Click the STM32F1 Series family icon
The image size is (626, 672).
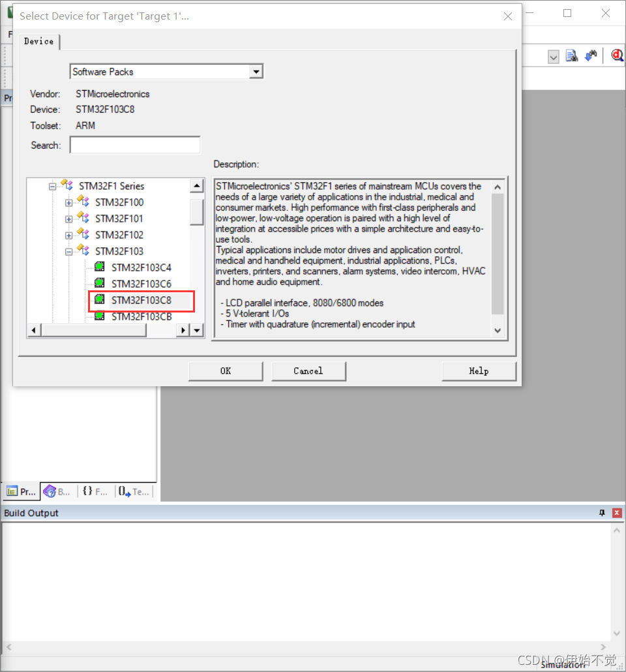point(67,185)
